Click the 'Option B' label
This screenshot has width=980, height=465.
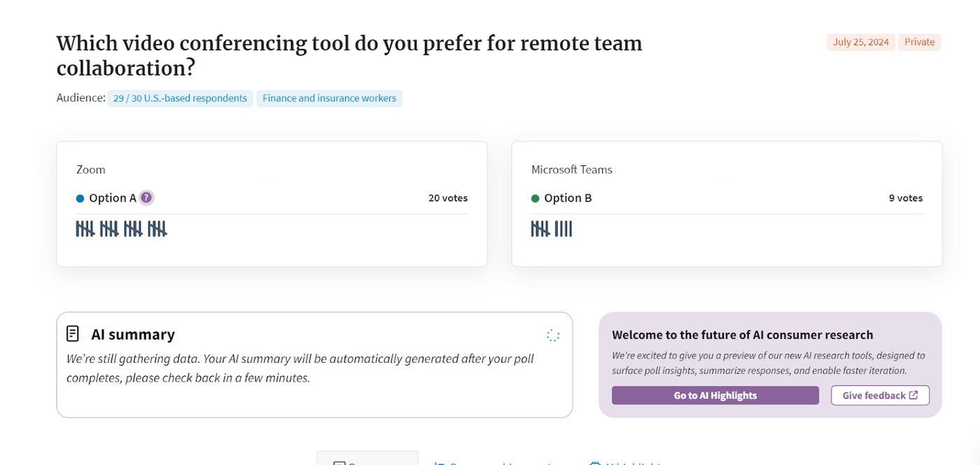tap(568, 198)
